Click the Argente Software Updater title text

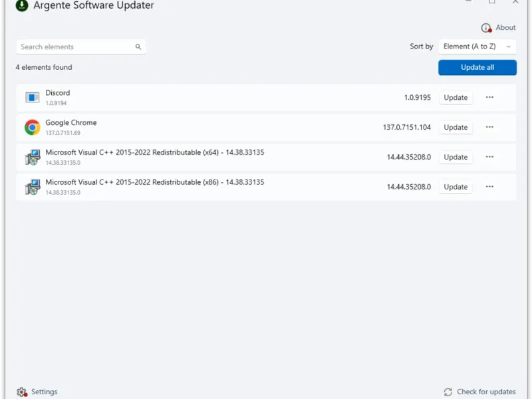(x=94, y=5)
